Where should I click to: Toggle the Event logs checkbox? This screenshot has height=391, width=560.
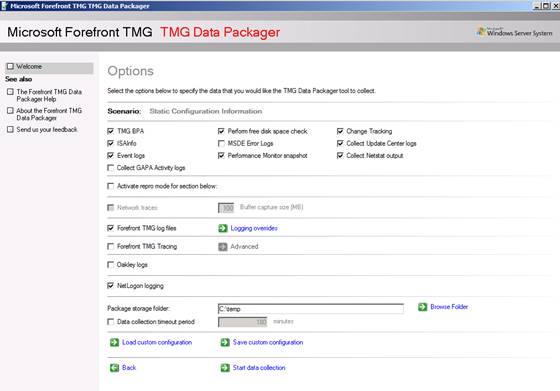coord(111,155)
